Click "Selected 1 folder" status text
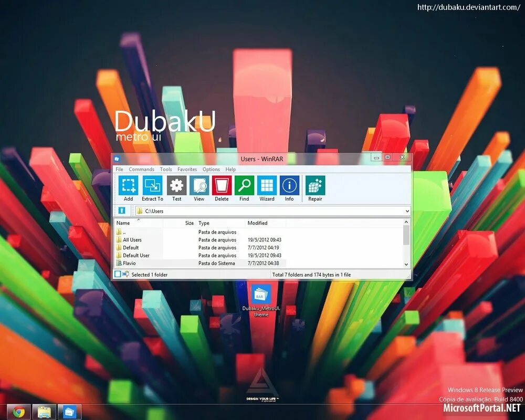The width and height of the screenshot is (525, 420). tap(149, 275)
